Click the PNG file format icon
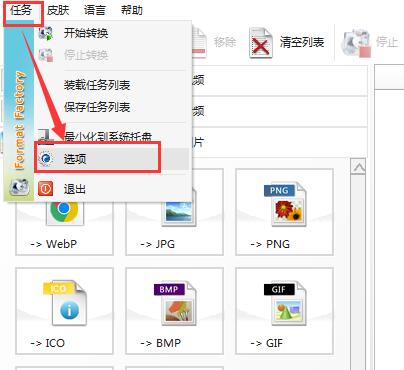Image resolution: width=404 pixels, height=370 pixels. click(x=285, y=204)
